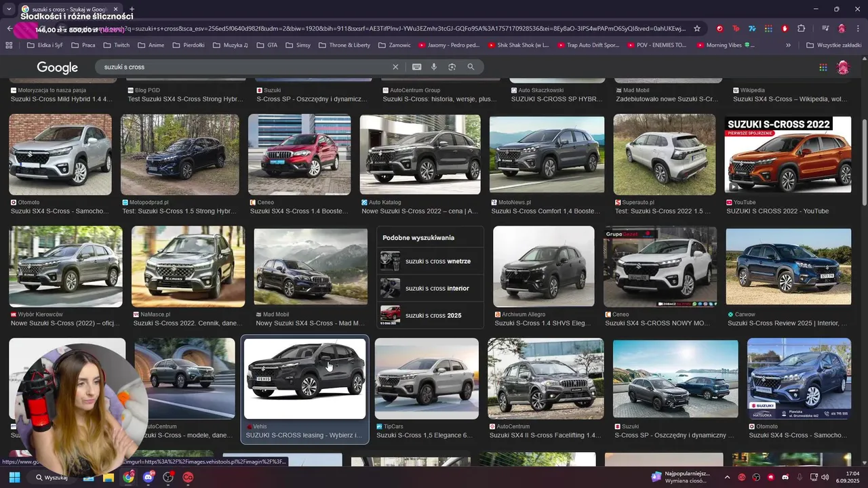The width and height of the screenshot is (868, 488).
Task: Click the page vertical scrollbar thumb
Action: click(864, 163)
